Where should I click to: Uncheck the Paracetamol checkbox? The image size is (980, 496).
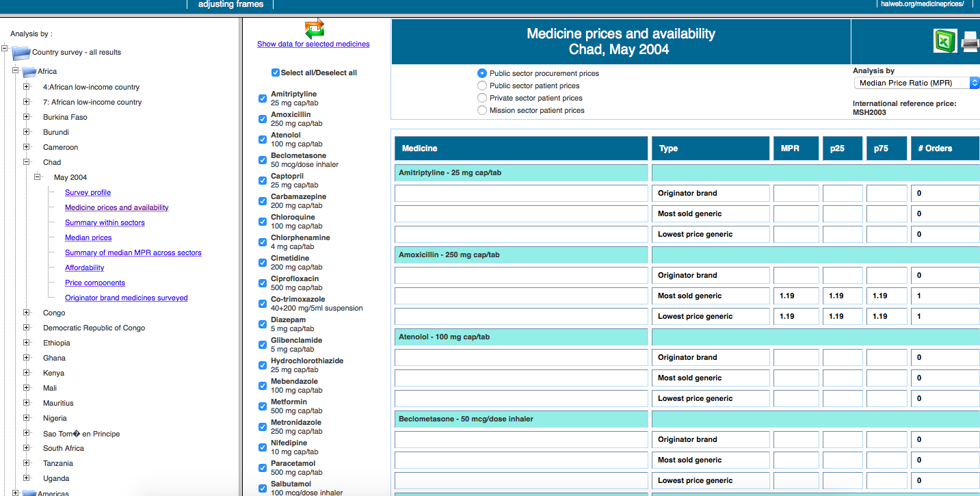tap(263, 468)
